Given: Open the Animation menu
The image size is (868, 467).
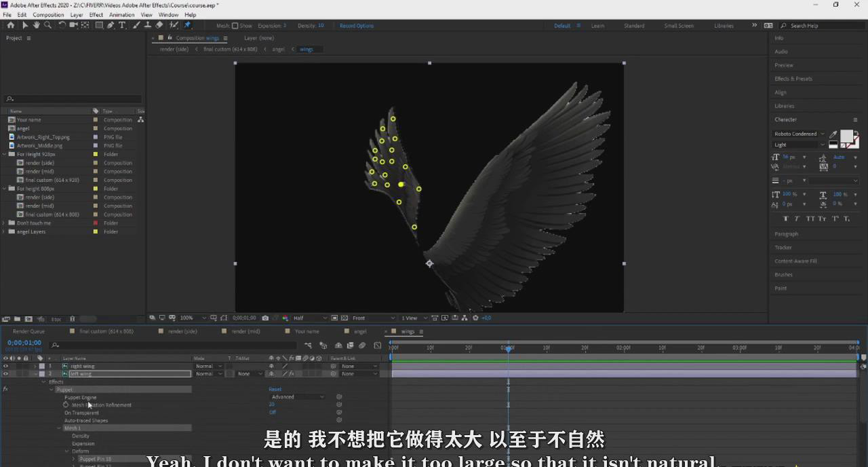Looking at the screenshot, I should (x=121, y=14).
